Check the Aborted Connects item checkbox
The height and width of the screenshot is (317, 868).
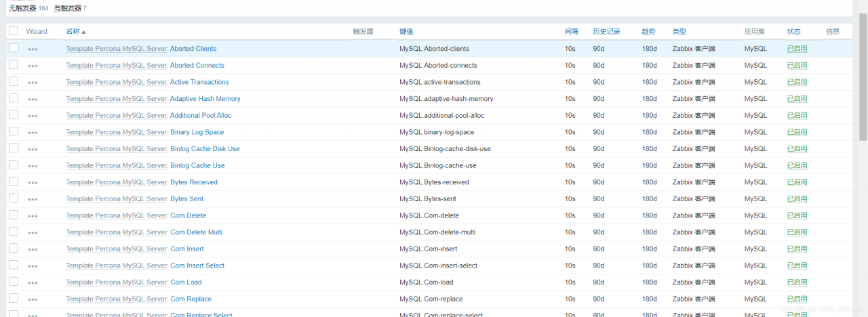tap(14, 65)
